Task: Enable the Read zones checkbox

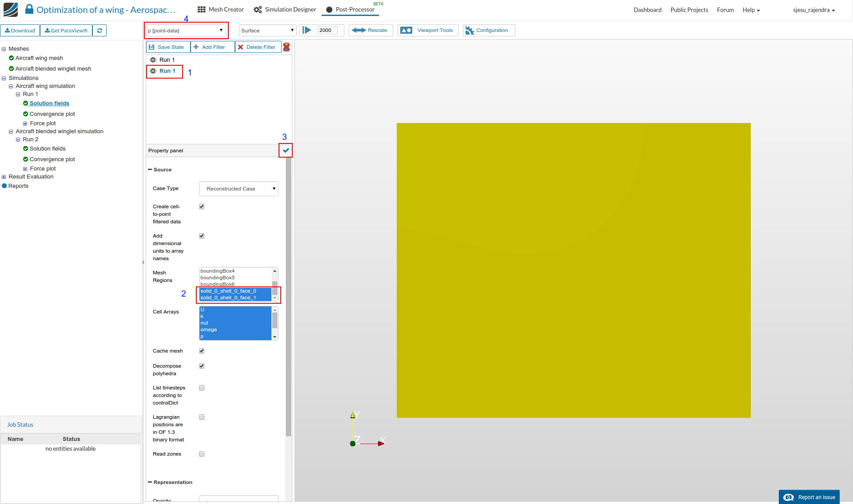Action: tap(202, 454)
